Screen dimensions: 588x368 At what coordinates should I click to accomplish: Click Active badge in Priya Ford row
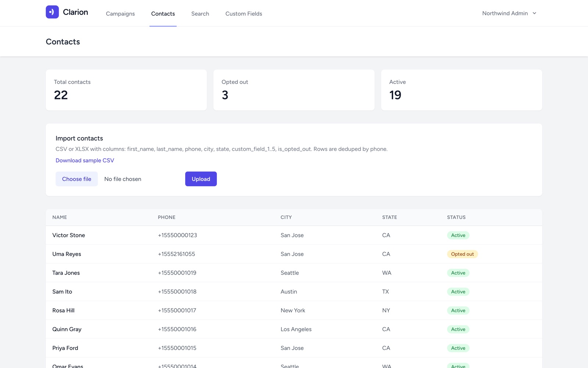[x=458, y=348]
